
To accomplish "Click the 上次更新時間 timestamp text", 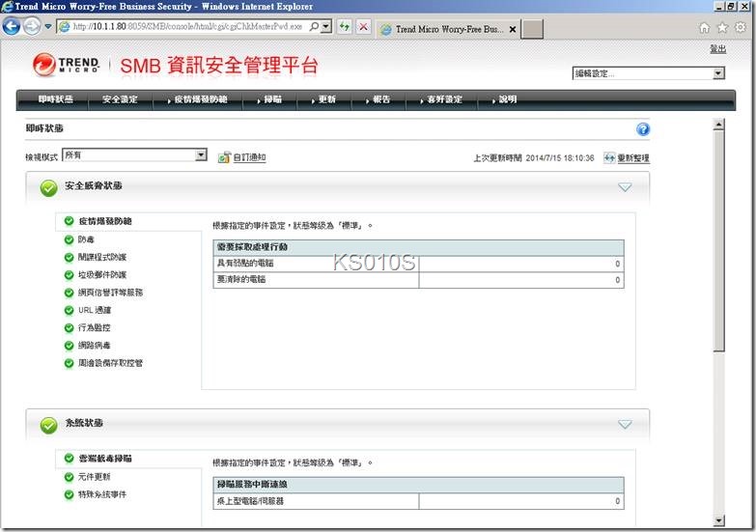I will pyautogui.click(x=534, y=157).
